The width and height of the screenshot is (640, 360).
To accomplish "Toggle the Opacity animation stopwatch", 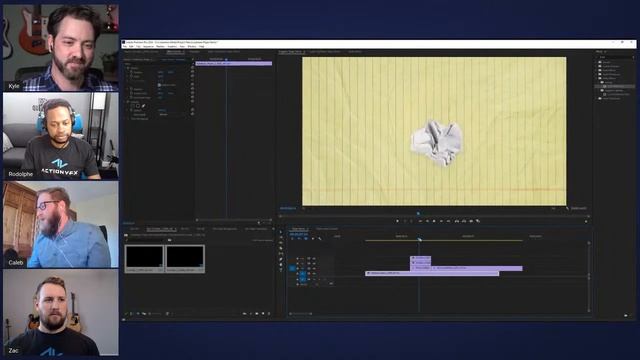I will tap(131, 110).
